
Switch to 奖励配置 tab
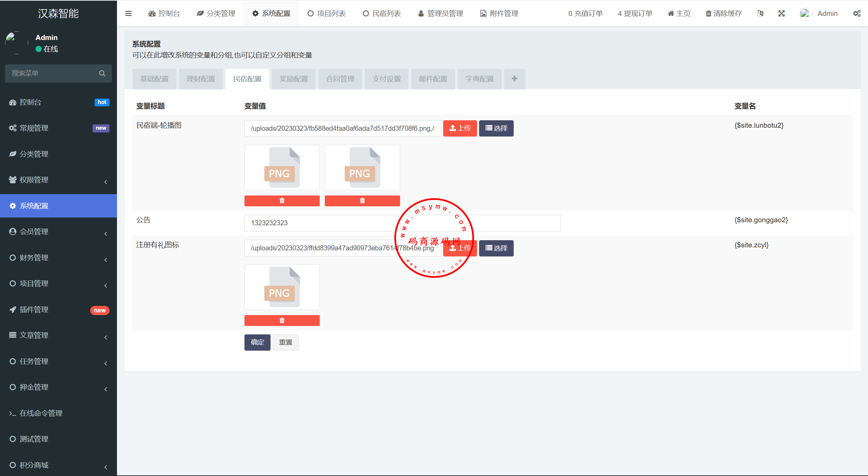point(294,79)
